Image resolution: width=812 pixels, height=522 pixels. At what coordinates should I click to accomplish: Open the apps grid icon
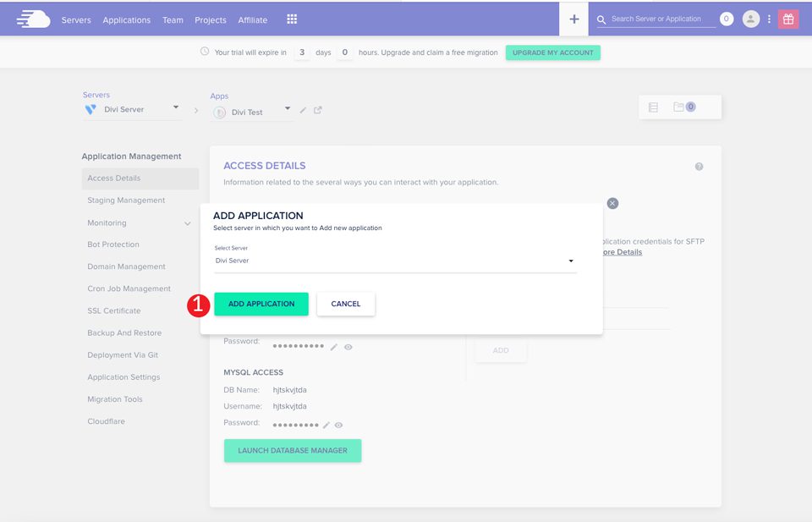pos(292,19)
